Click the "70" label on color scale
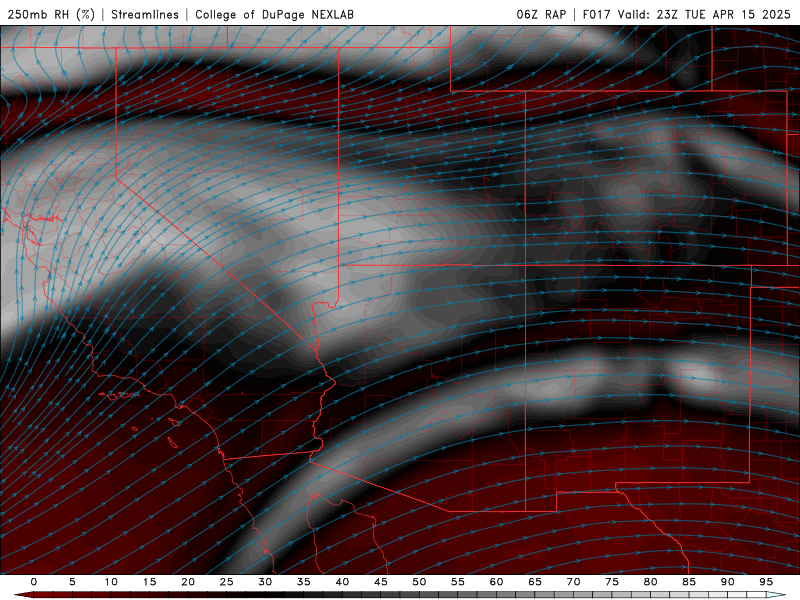The height and width of the screenshot is (600, 800). tap(573, 582)
